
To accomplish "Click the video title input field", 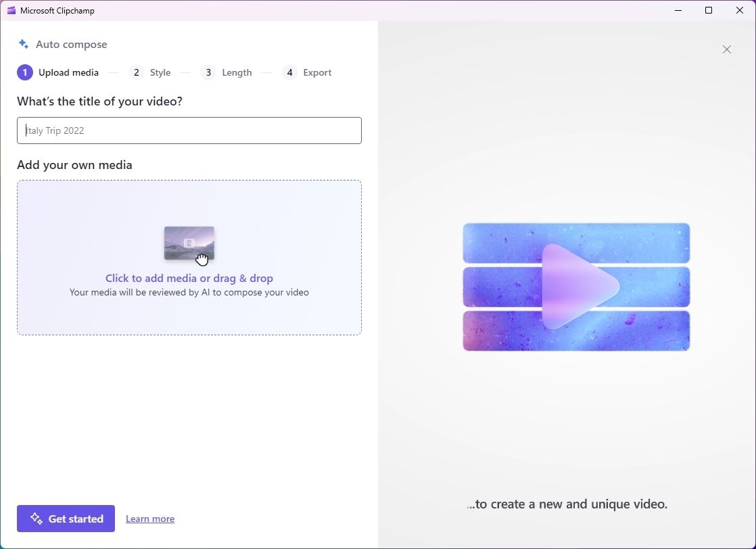I will coord(189,130).
